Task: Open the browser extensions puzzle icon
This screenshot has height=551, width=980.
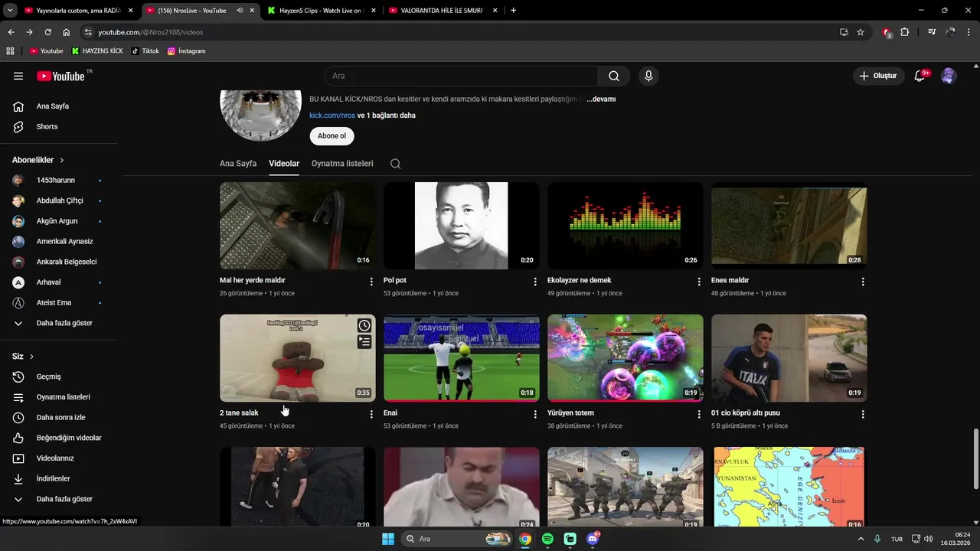Action: tap(905, 32)
